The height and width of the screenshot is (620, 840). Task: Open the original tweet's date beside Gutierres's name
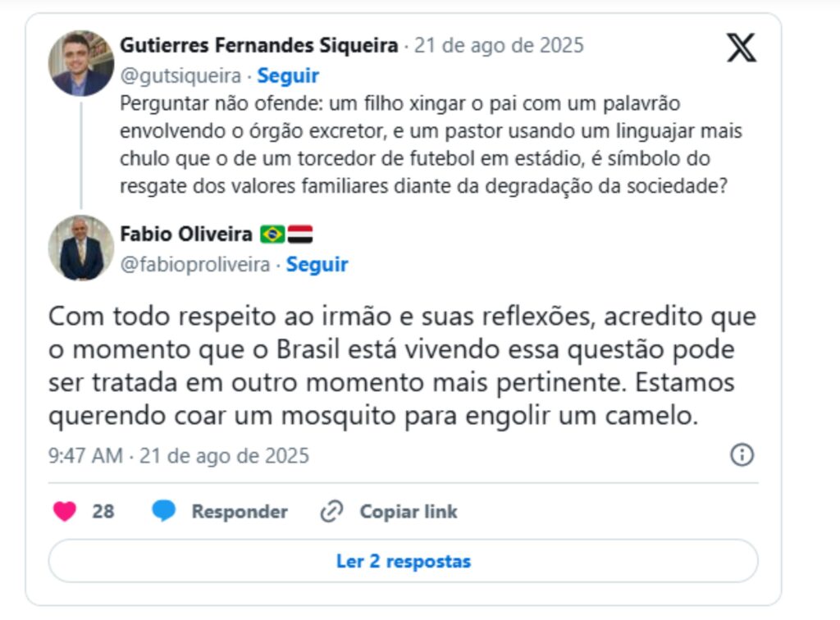coord(499,45)
